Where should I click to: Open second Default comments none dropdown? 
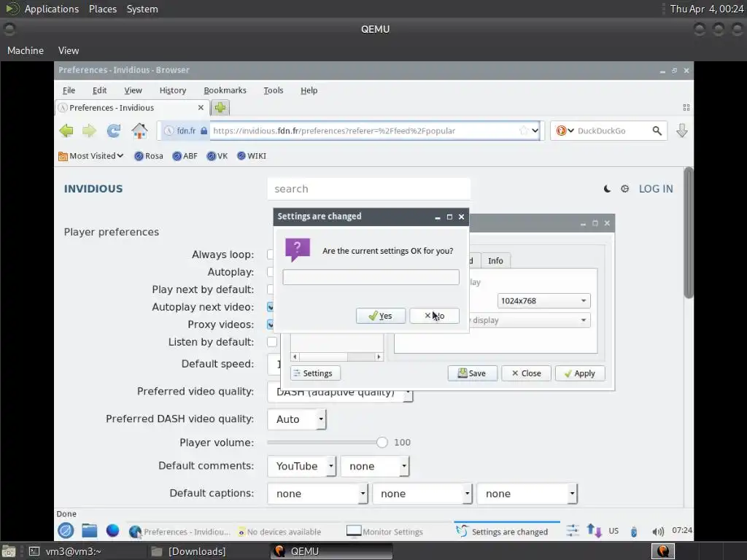coord(375,466)
